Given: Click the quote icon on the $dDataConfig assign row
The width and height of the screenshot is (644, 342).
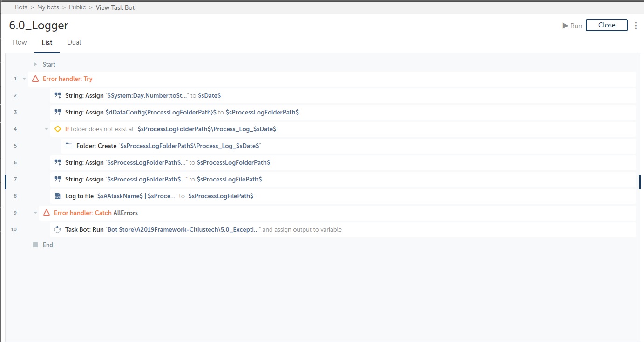Looking at the screenshot, I should 58,112.
